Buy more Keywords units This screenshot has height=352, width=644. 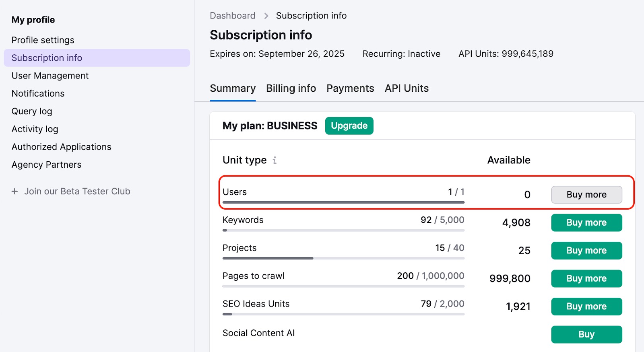coord(586,222)
